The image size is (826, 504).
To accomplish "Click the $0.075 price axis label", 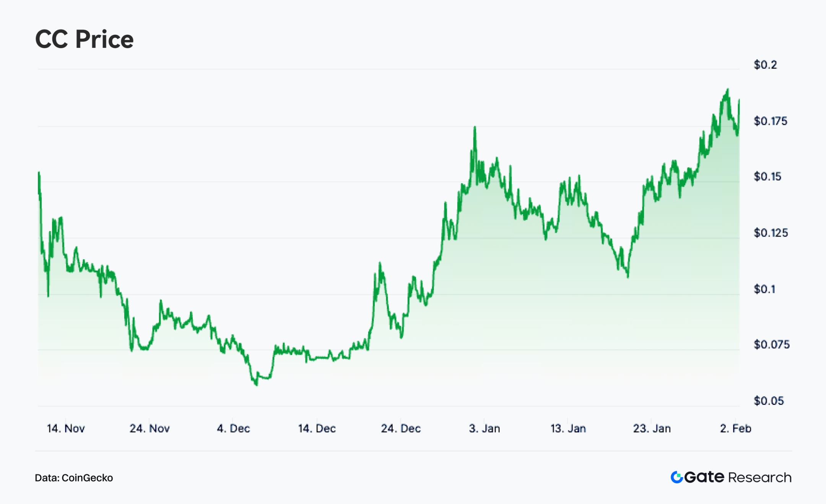I will 772,345.
